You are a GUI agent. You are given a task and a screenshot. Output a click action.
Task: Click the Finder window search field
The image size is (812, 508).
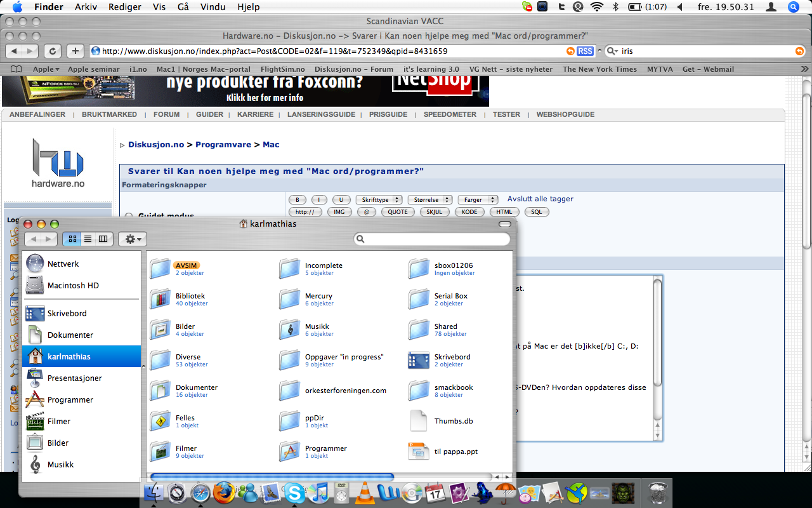[x=432, y=239]
